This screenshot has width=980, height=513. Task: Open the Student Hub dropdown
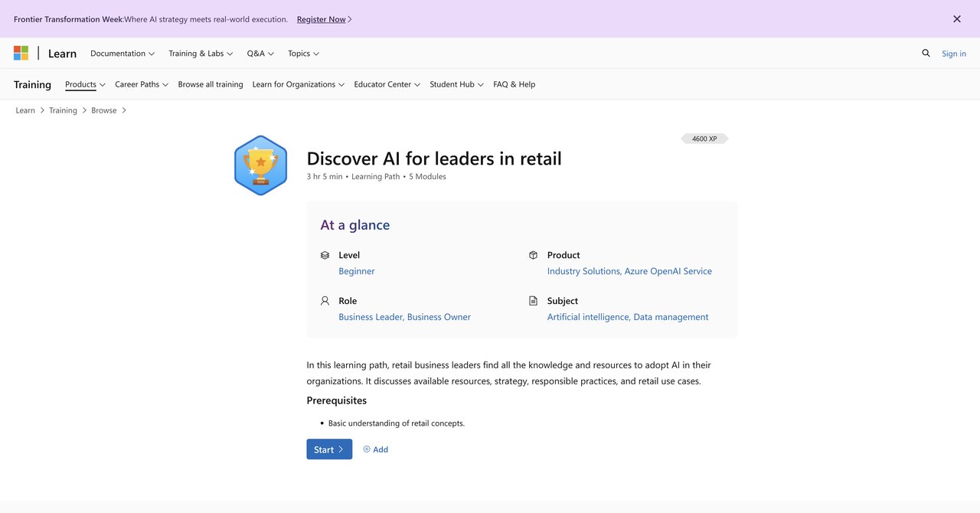457,84
